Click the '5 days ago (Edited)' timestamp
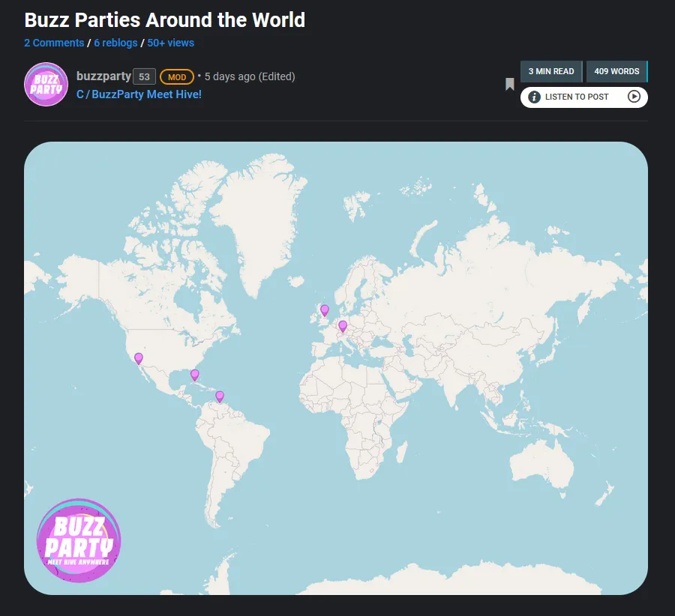 pos(250,76)
